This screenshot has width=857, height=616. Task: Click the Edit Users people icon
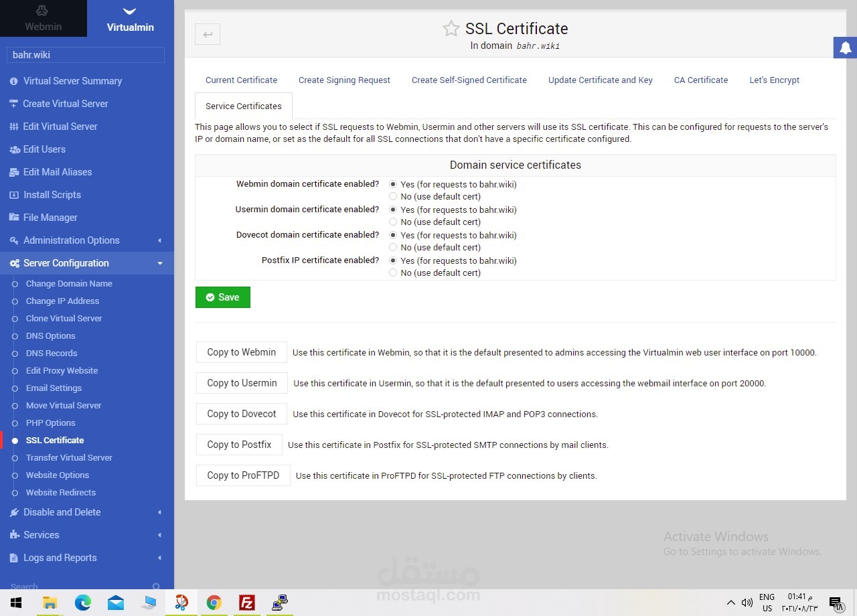14,149
